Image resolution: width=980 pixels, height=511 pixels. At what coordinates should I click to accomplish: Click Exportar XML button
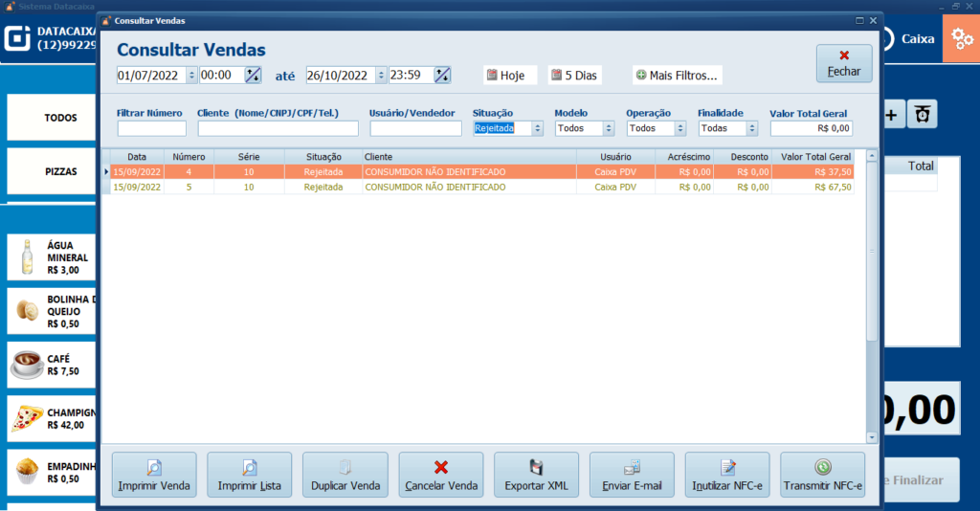click(536, 475)
